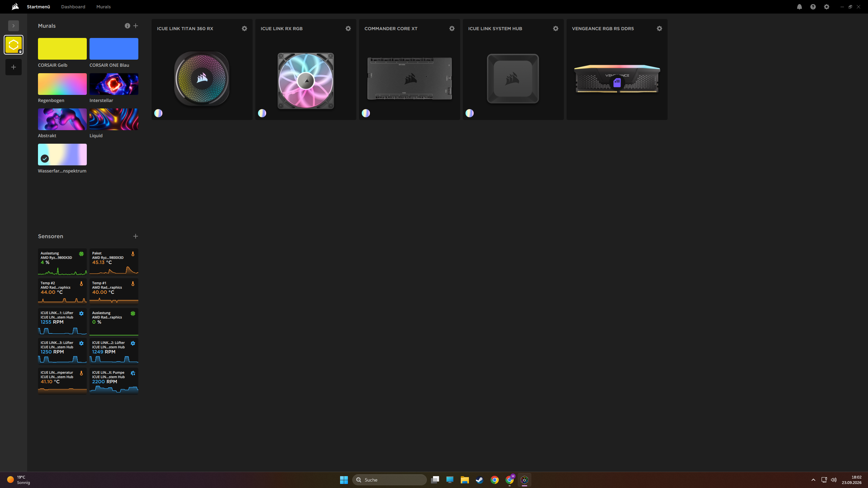Select the yellow hexagon profile icon
The width and height of the screenshot is (868, 488).
click(14, 45)
